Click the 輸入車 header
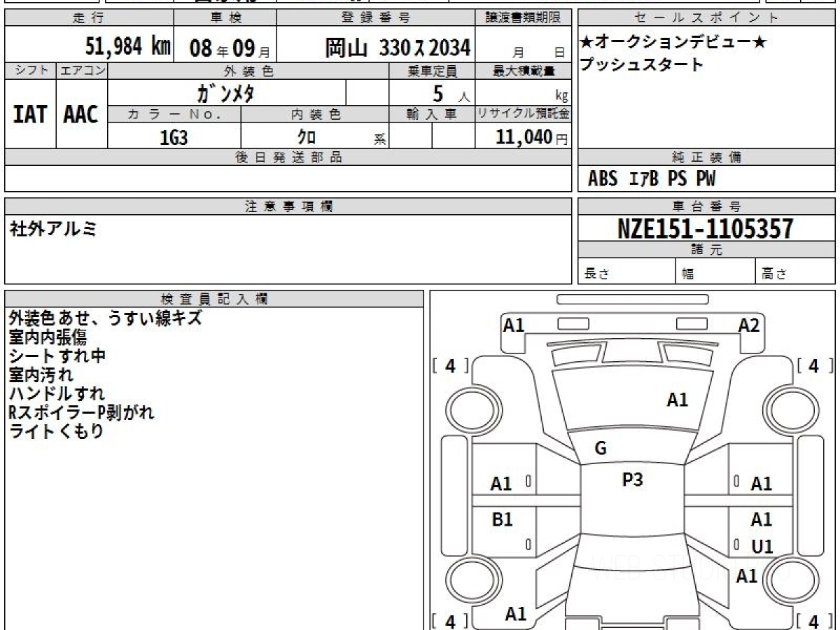840x630 pixels. (x=432, y=115)
